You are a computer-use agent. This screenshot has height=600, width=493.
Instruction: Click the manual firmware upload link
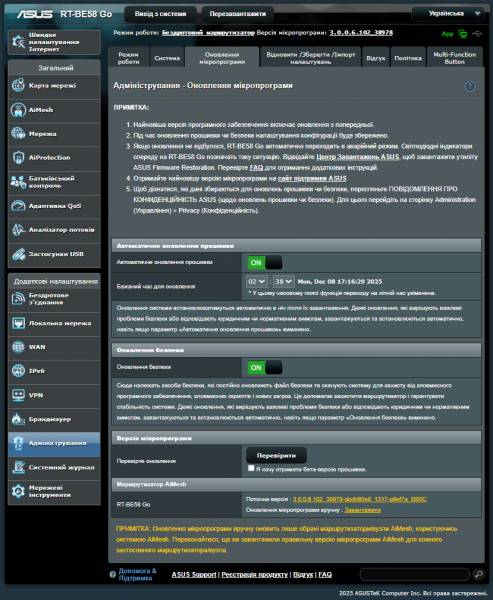tap(362, 510)
